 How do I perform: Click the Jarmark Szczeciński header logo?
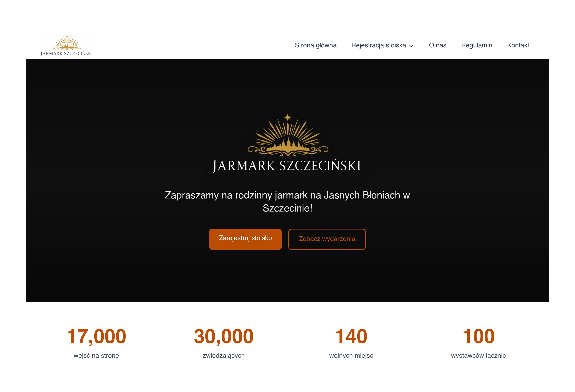(67, 46)
